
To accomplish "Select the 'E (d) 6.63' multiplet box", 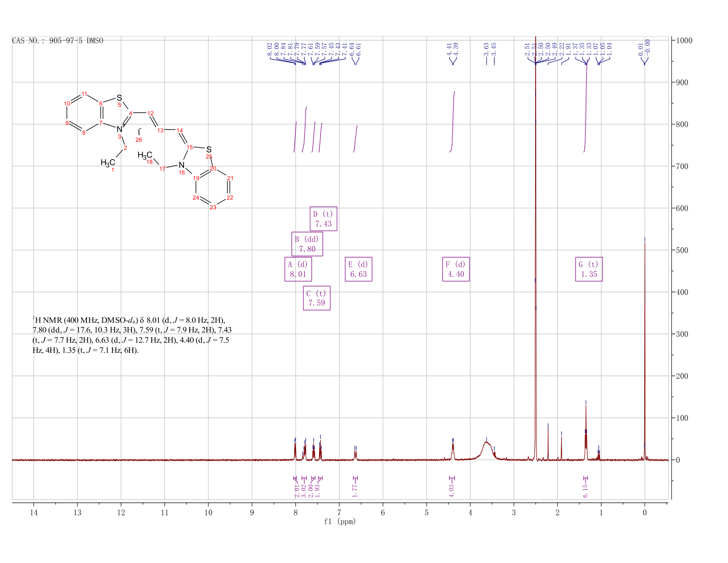I will point(359,269).
